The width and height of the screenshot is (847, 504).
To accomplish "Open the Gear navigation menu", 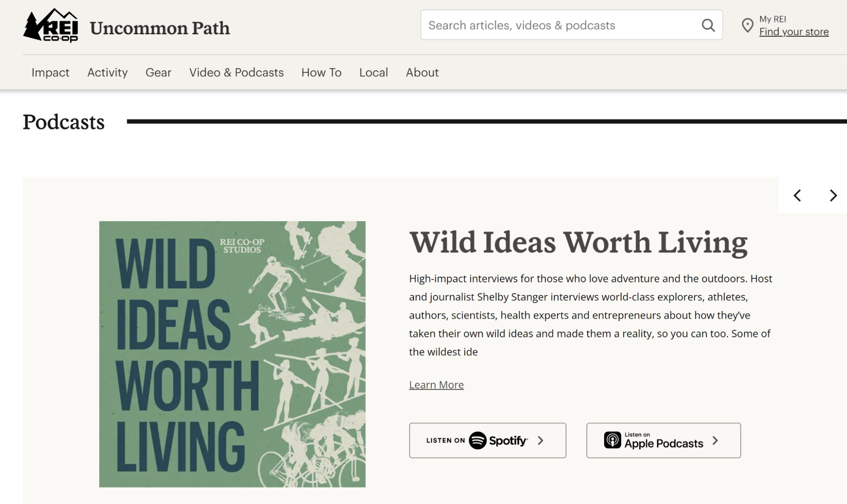I will [x=158, y=72].
